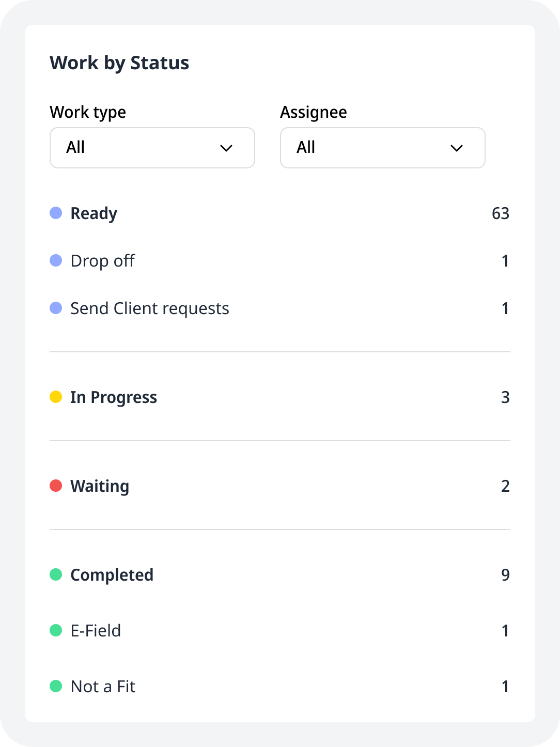Click the red Waiting status dot
The width and height of the screenshot is (560, 747).
56,486
